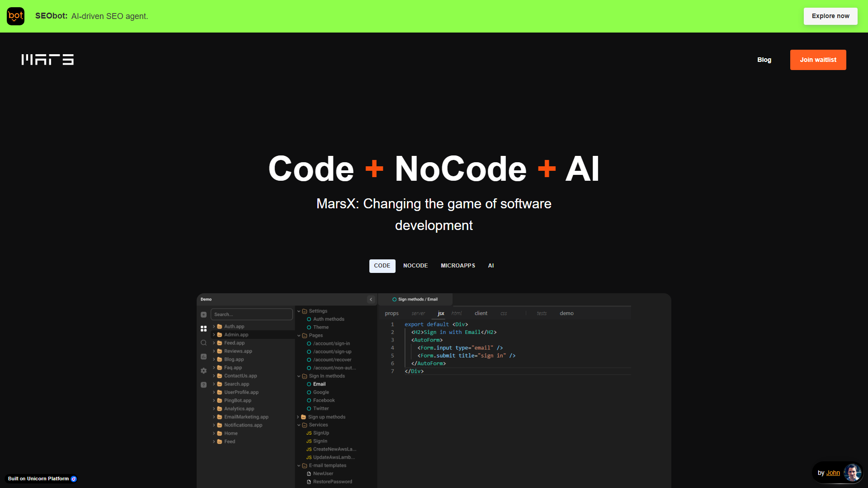The height and width of the screenshot is (488, 868).
Task: Select Google as the sign-in method
Action: tap(321, 392)
